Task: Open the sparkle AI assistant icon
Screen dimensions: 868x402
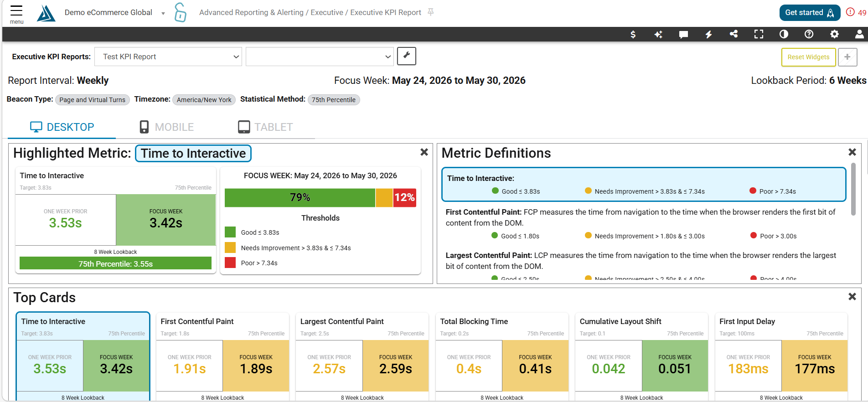Action: (658, 34)
